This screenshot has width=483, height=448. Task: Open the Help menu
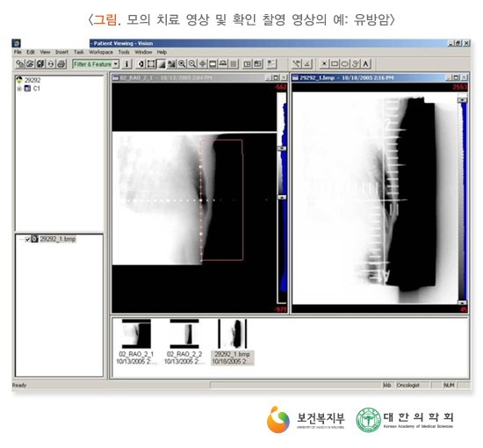coord(162,52)
